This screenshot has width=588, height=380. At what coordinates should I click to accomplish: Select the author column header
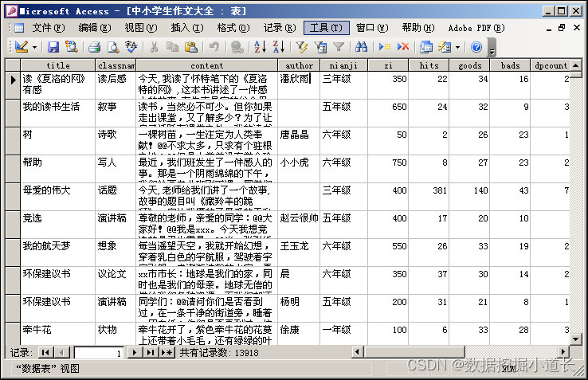coord(299,65)
